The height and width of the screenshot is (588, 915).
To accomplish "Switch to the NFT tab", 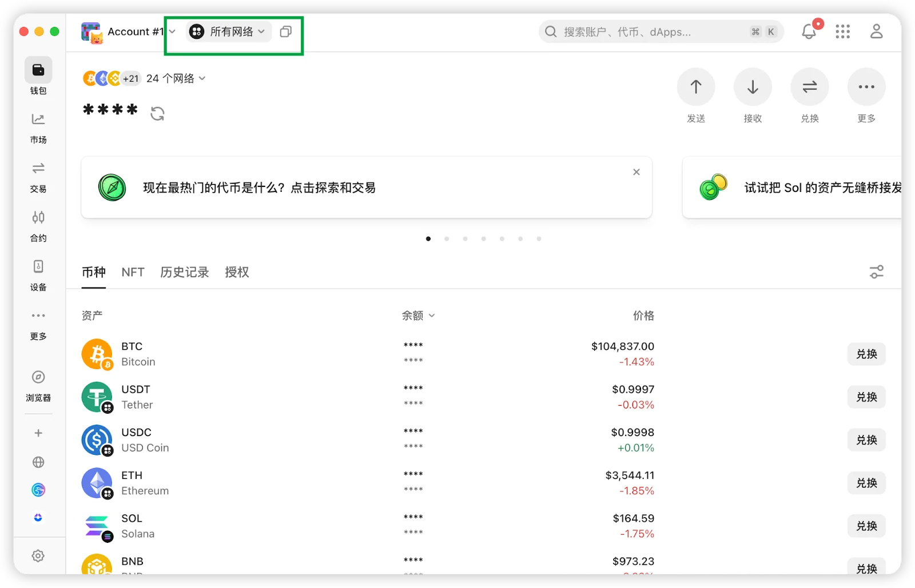I will click(133, 273).
